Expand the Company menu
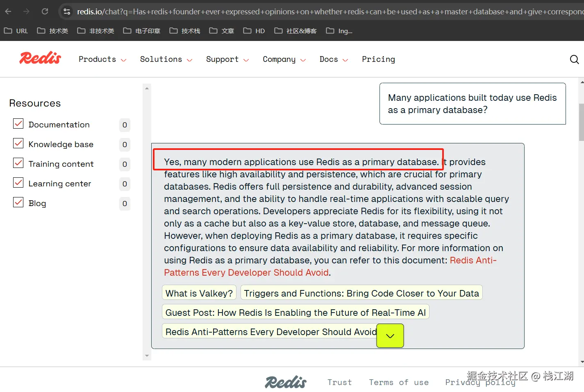The width and height of the screenshot is (584, 392). 284,59
